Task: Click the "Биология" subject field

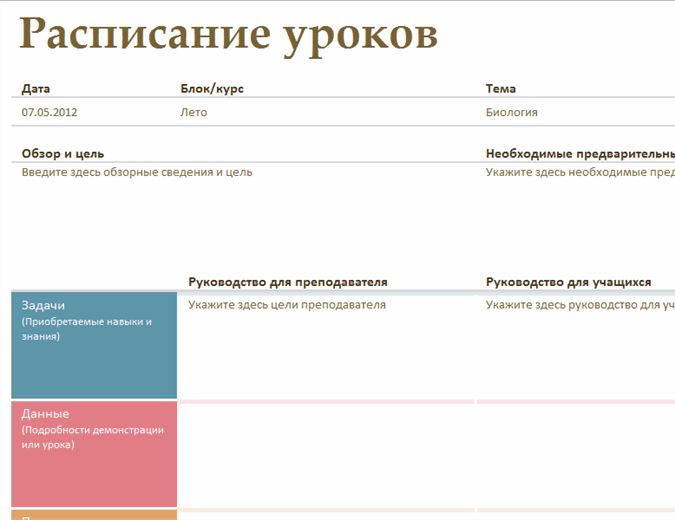Action: point(511,112)
